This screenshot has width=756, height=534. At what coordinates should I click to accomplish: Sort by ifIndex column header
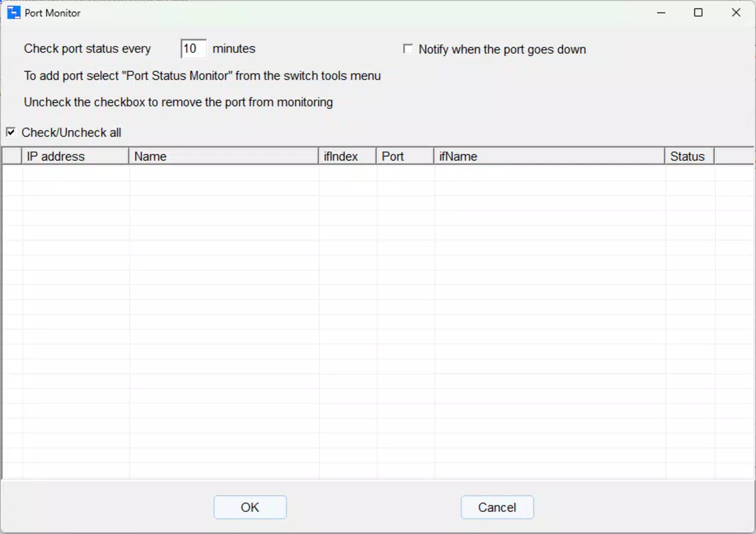347,156
